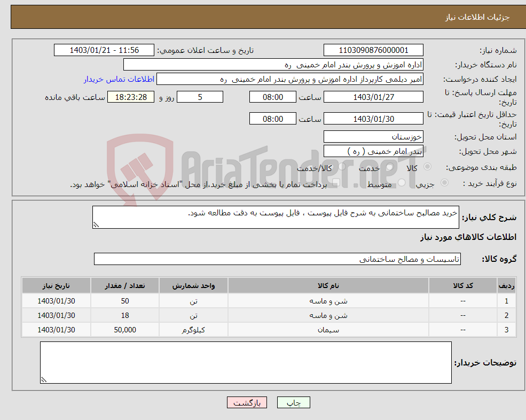
Task: Click the description box resize handle
Action: pos(96,224)
